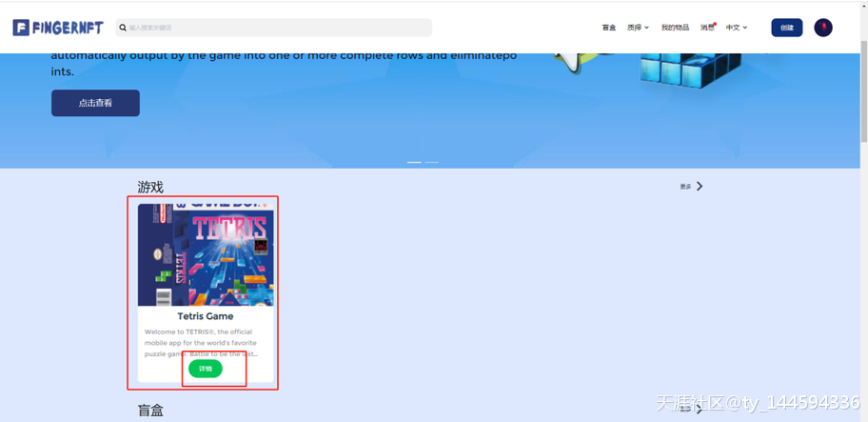The width and height of the screenshot is (868, 422).
Task: Expand the 中文 language dropdown
Action: pyautogui.click(x=737, y=28)
